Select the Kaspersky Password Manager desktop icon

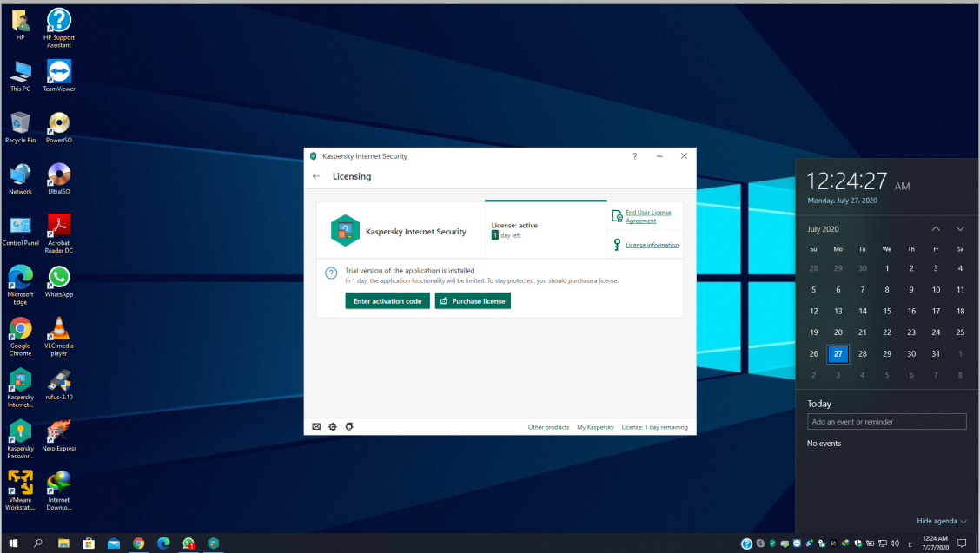(x=21, y=439)
